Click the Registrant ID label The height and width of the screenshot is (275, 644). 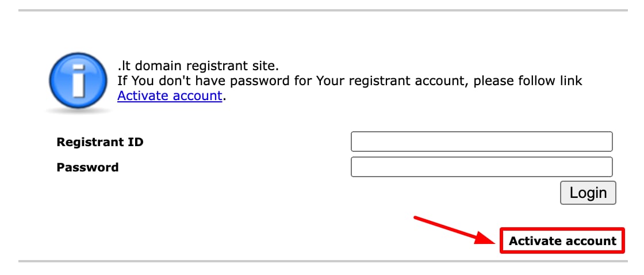click(x=100, y=142)
